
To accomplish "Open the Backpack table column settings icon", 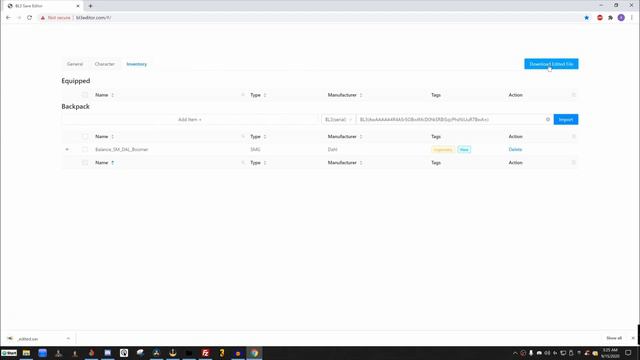I will (x=573, y=136).
